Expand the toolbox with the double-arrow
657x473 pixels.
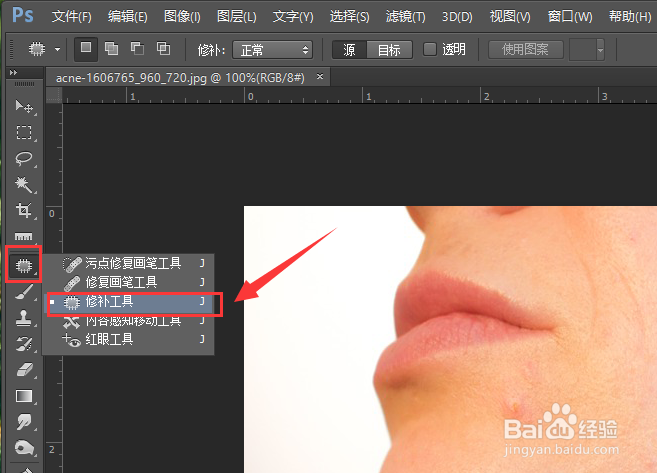13,72
